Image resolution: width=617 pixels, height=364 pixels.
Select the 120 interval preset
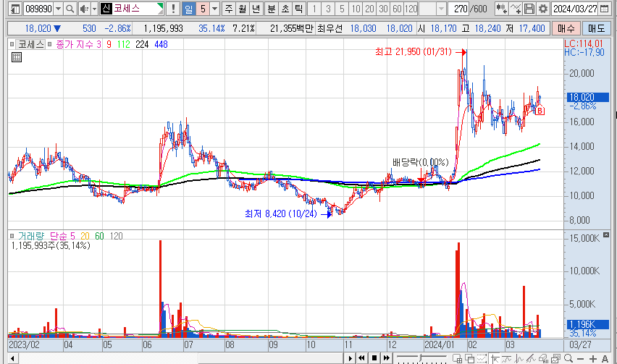click(x=411, y=8)
